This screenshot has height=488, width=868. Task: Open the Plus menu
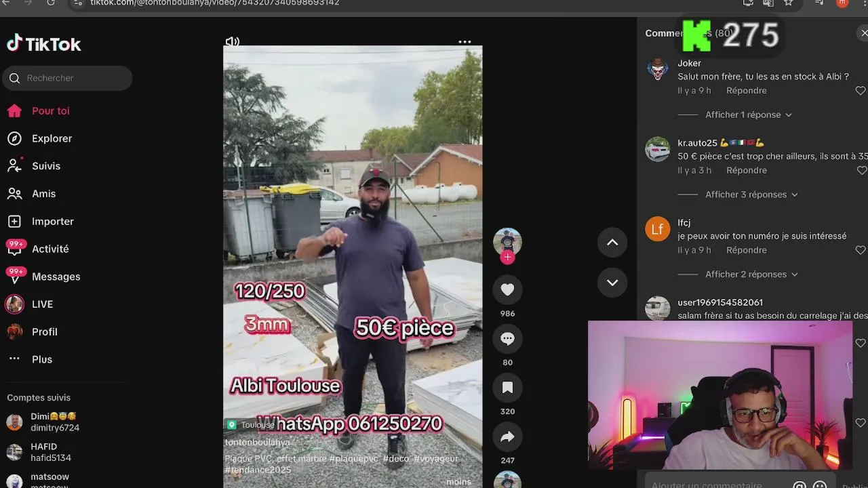point(41,359)
